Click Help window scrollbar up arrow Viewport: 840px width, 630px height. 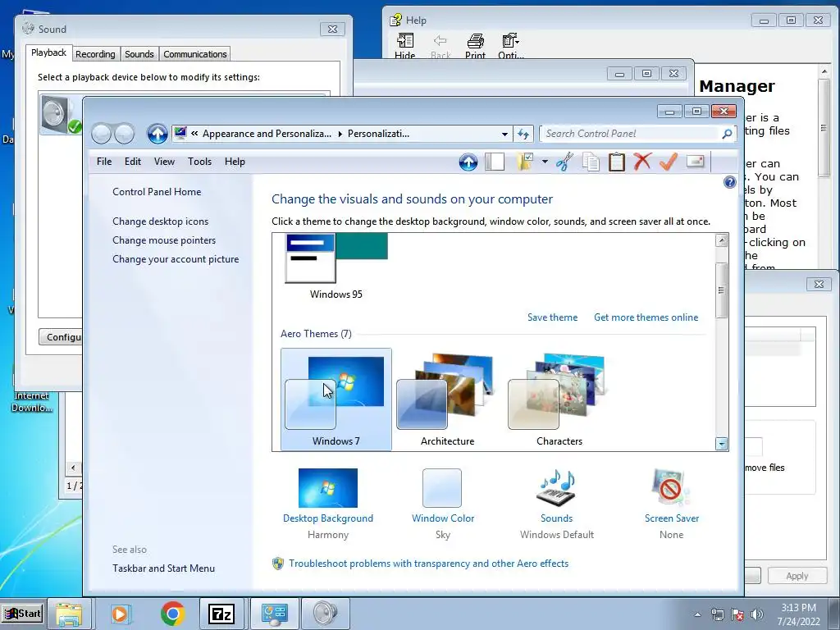coord(824,71)
